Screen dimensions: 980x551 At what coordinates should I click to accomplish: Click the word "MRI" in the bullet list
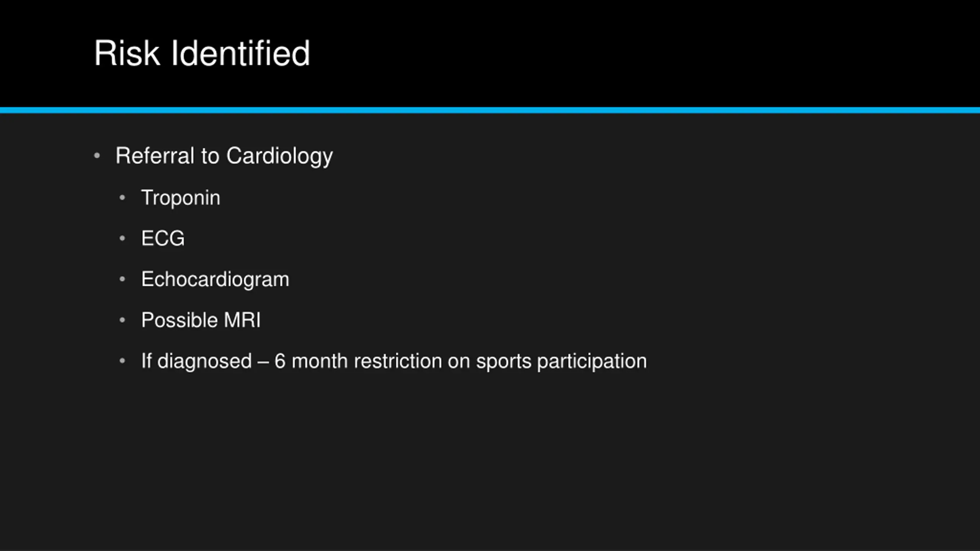(x=242, y=320)
